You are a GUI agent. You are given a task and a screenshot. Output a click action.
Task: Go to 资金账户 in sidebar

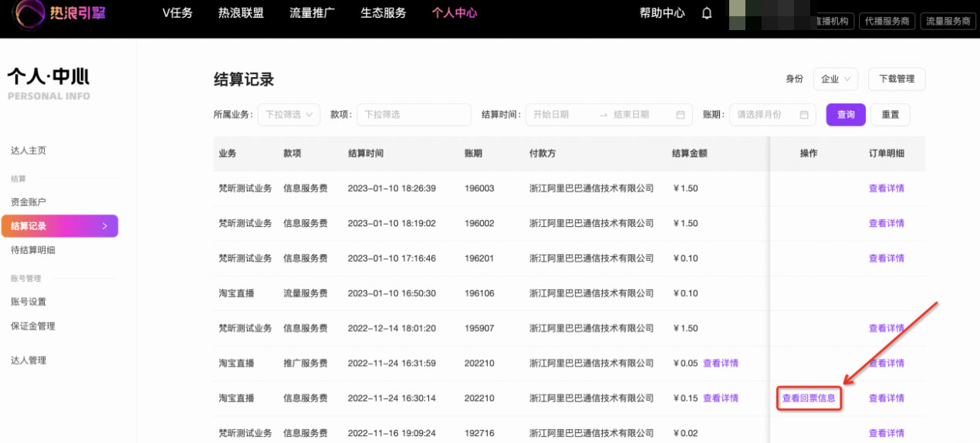click(29, 202)
